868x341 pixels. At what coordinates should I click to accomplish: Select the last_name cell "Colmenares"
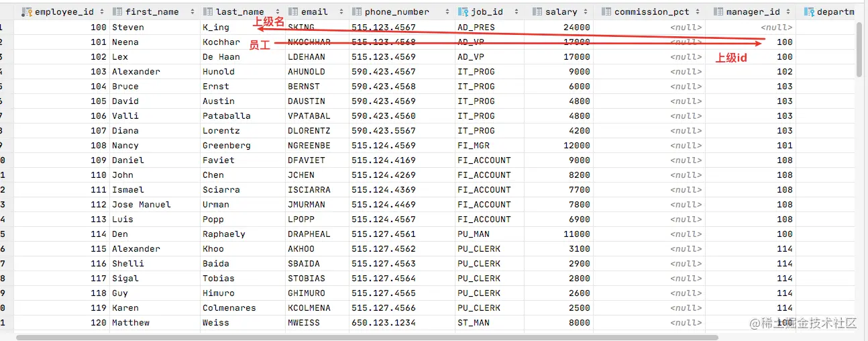click(229, 308)
